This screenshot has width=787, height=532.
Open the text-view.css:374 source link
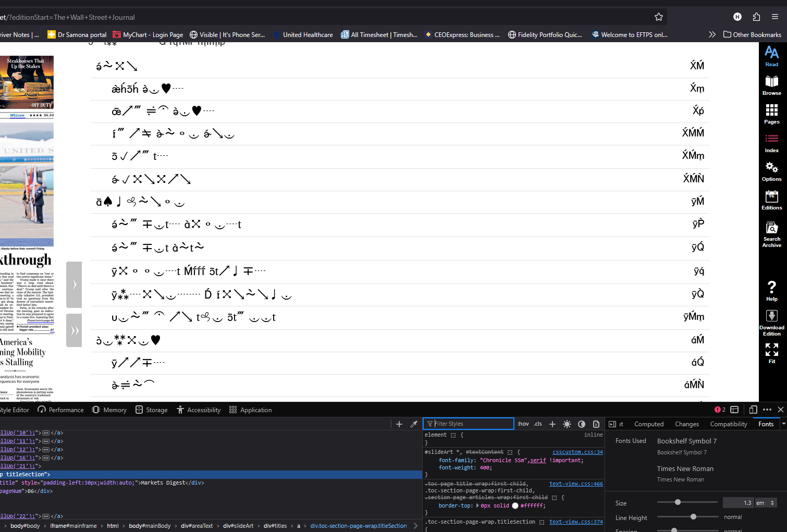point(576,522)
